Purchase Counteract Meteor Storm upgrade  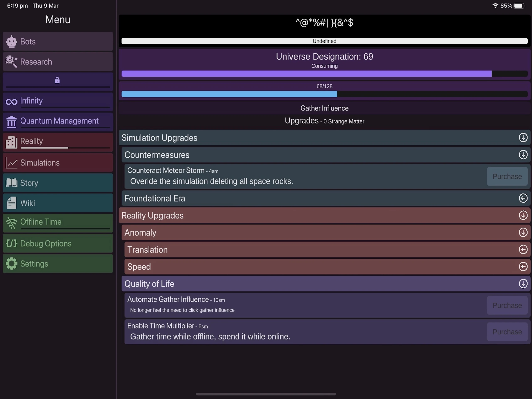(507, 176)
